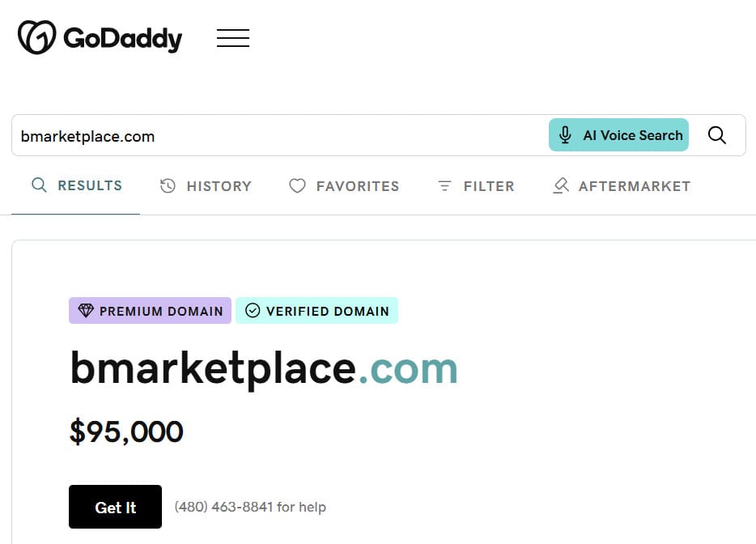Screen dimensions: 756x544
Task: Click the checkmark icon on Verified Domain badge
Action: click(253, 311)
